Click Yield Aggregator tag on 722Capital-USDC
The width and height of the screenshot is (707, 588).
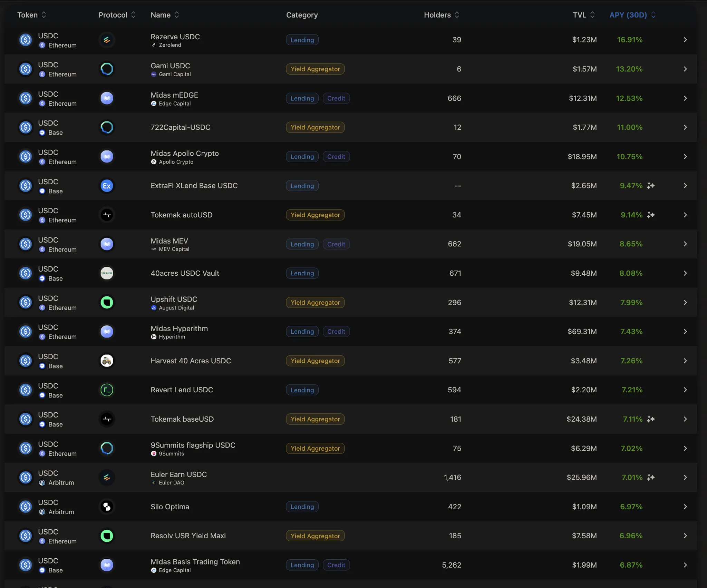point(315,127)
